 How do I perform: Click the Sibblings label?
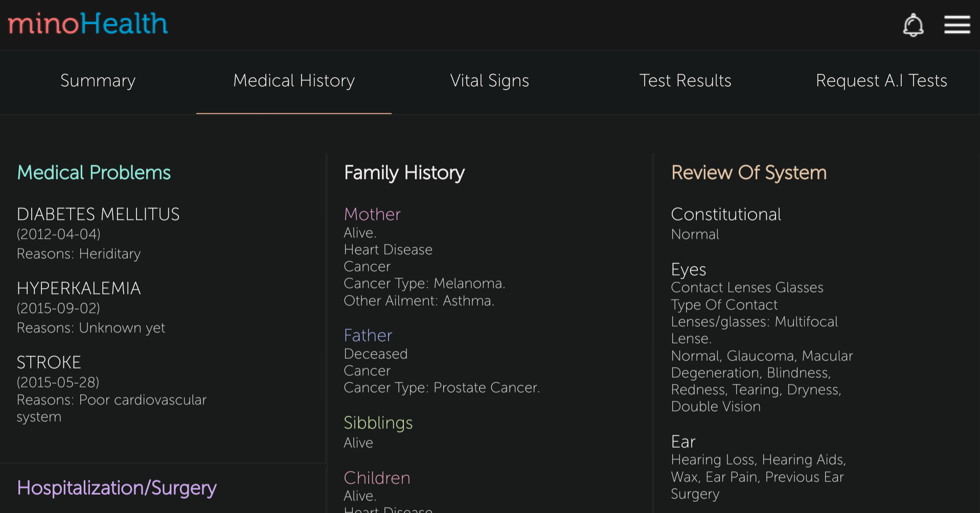[378, 423]
